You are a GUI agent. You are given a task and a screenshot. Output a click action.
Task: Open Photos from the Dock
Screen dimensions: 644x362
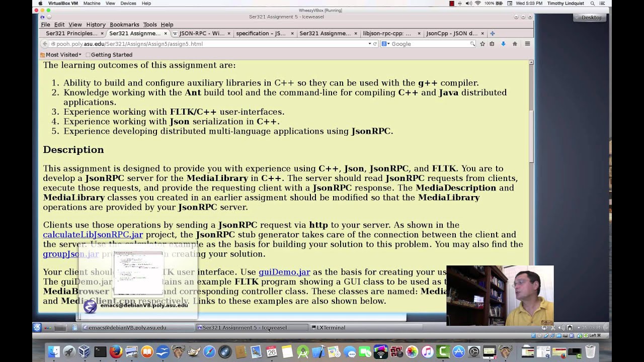coord(412,352)
